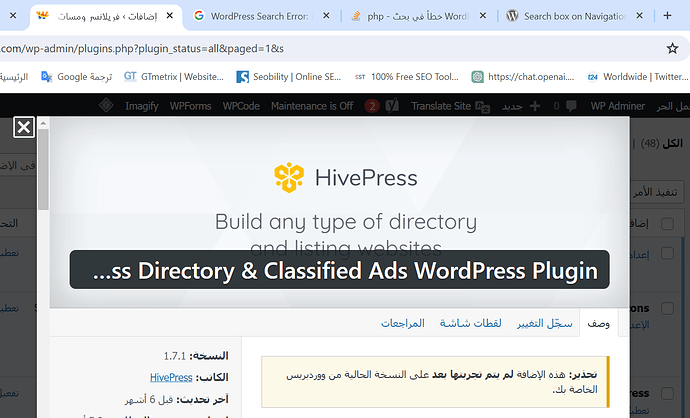Click the modal vertical scrollbar thumb
This screenshot has width=690, height=418.
(x=43, y=169)
